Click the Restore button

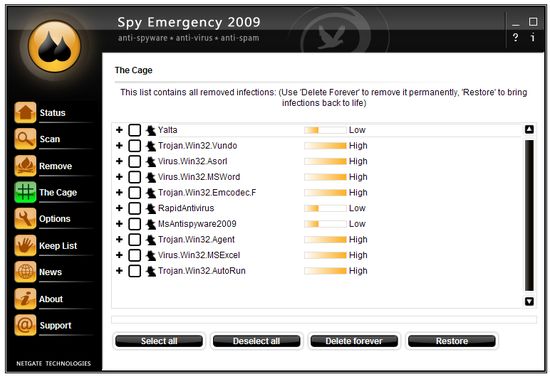click(x=452, y=341)
